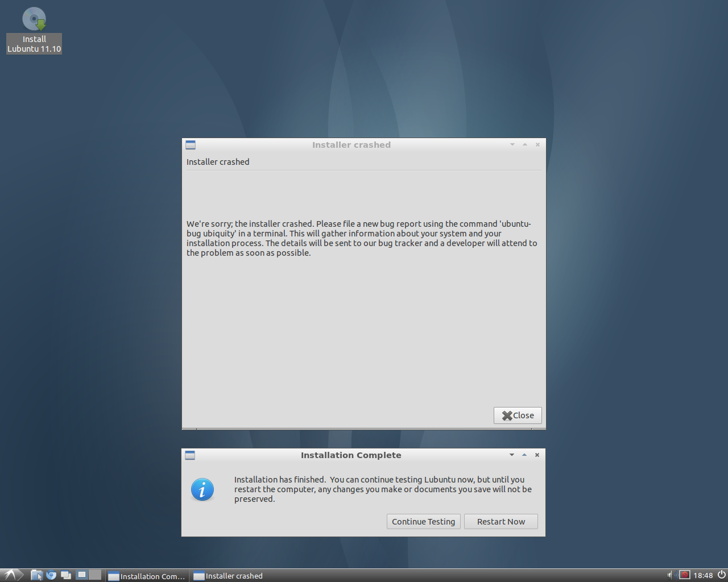
Task: Click the "We're sorry; the installer crashed" message
Action: pos(362,238)
